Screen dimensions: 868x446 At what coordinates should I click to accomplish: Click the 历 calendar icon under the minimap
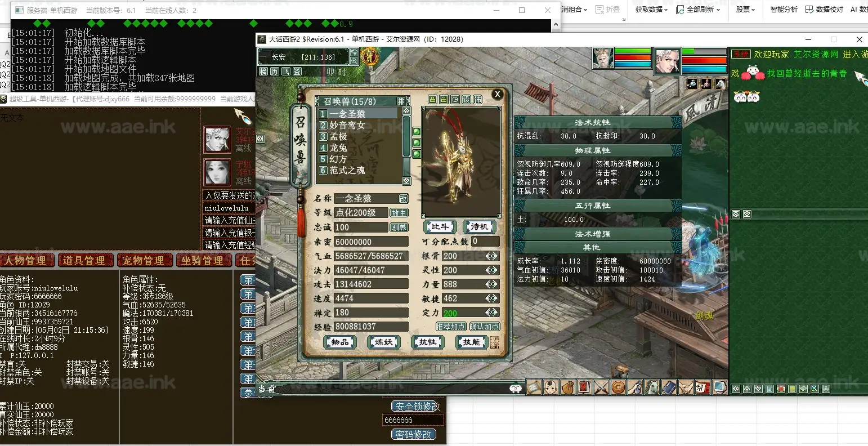275,72
